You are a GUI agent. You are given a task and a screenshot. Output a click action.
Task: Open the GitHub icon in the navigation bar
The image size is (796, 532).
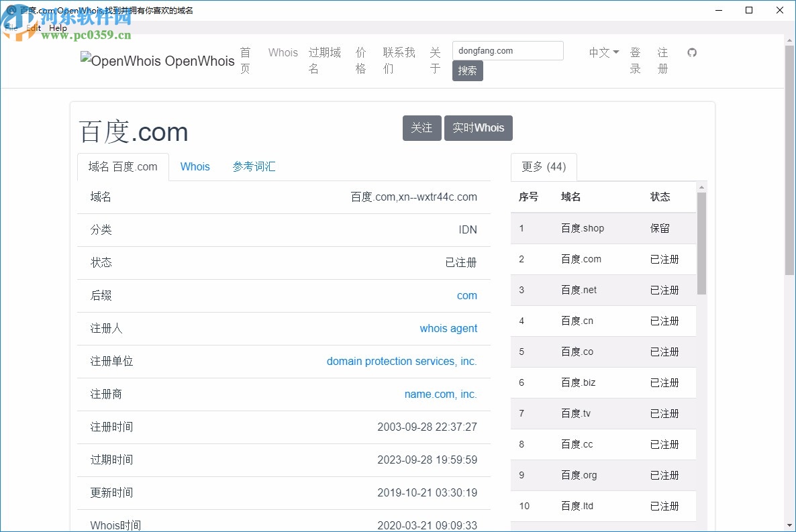pyautogui.click(x=692, y=52)
